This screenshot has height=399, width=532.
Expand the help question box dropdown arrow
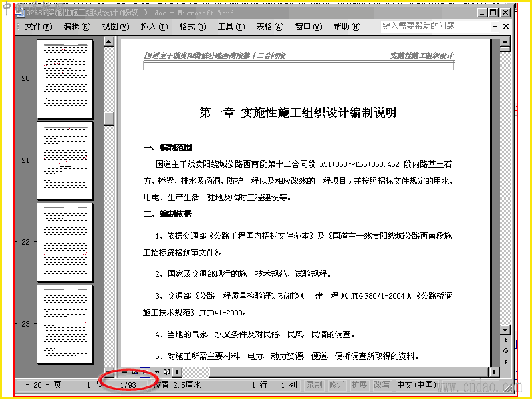(495, 27)
